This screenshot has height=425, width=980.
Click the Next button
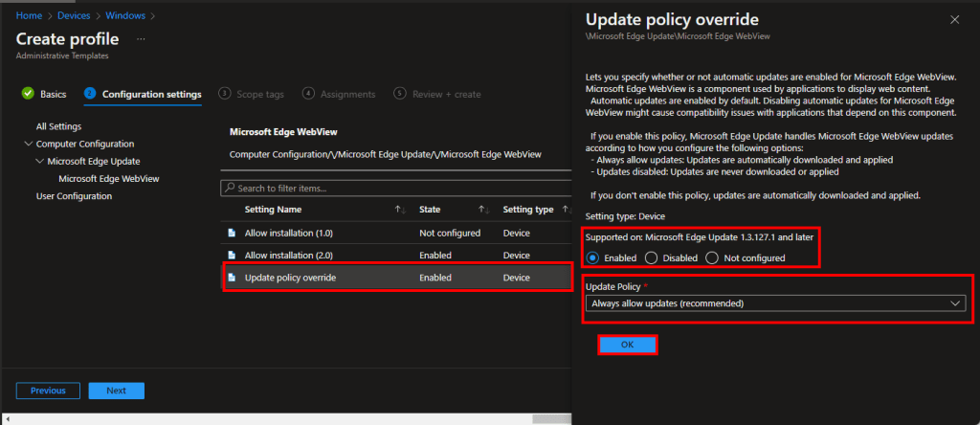[116, 391]
